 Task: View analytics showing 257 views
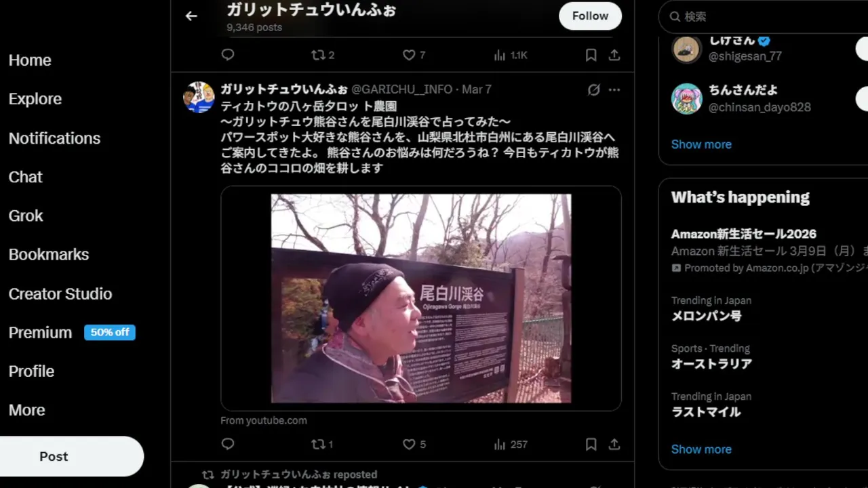click(x=511, y=445)
